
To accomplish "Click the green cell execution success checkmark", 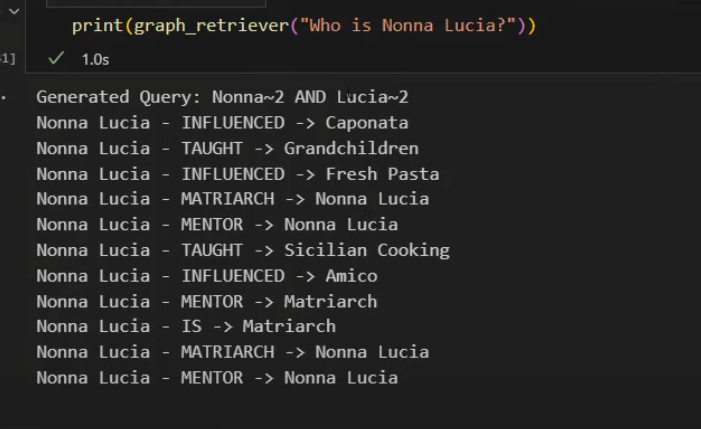I will pos(56,59).
